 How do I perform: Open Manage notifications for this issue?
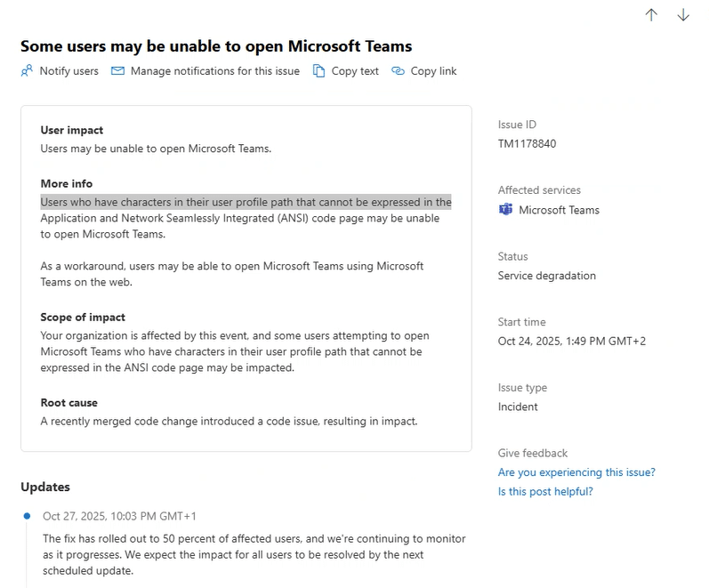point(214,71)
